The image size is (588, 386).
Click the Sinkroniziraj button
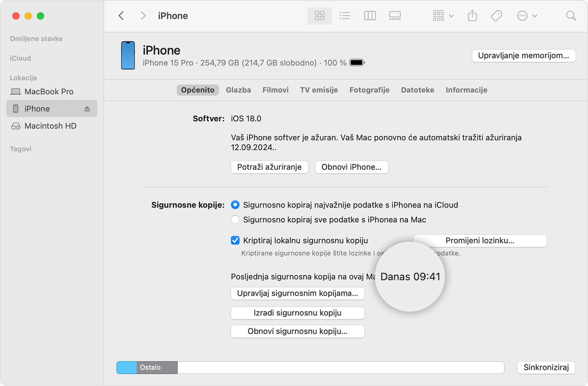(x=546, y=368)
